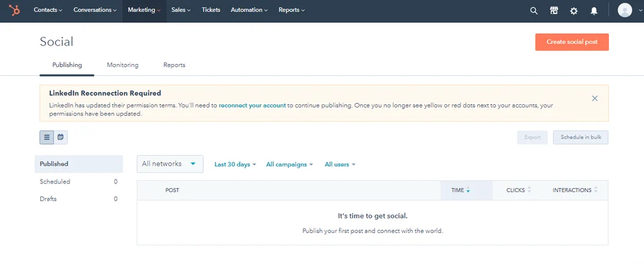This screenshot has height=264, width=644.
Task: Open the Conversations menu
Action: pos(95,10)
